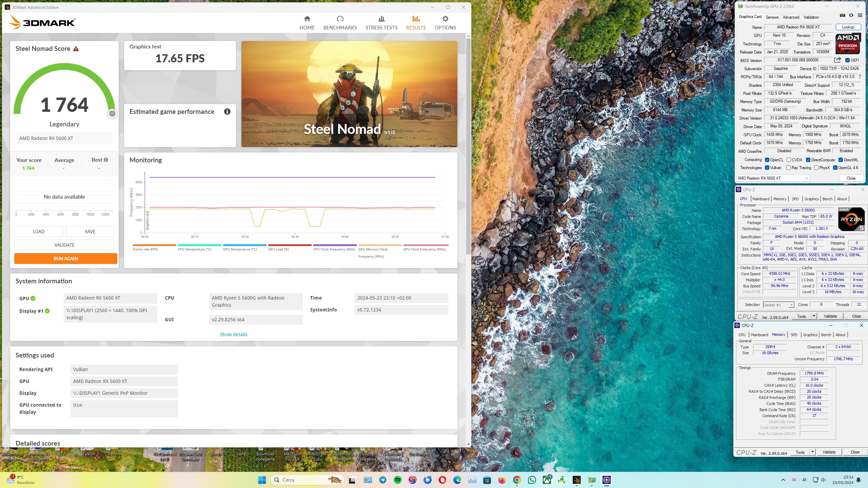Open Mainboard tab in upper CPU-Z window
The width and height of the screenshot is (868, 488).
[x=761, y=199]
